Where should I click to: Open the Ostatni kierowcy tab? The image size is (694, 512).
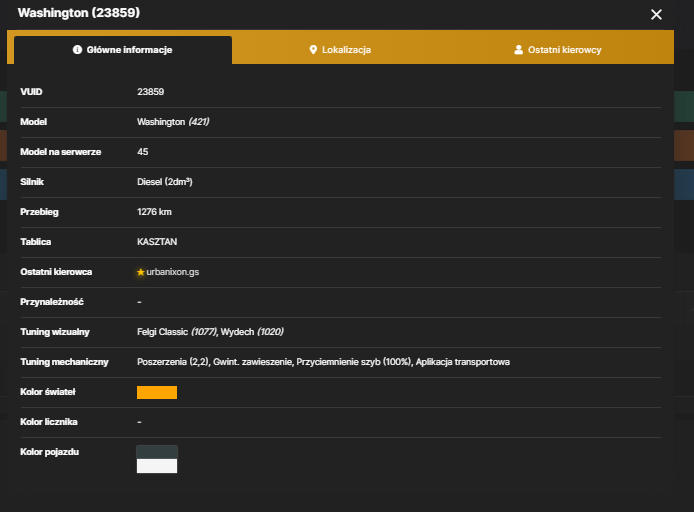(558, 50)
